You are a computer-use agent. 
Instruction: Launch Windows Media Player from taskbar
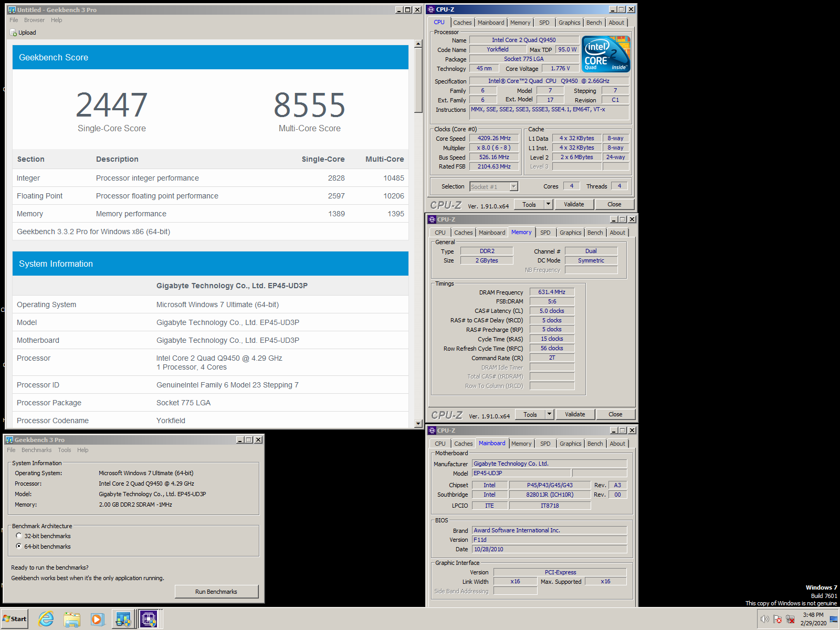pos(97,619)
